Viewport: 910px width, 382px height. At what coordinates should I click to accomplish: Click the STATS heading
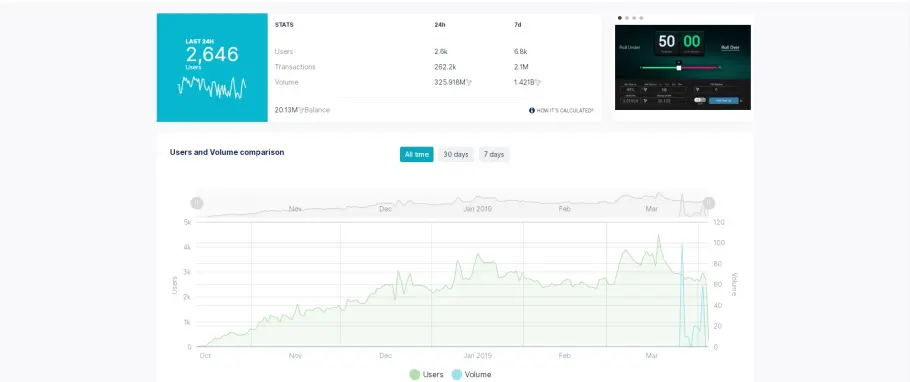284,25
